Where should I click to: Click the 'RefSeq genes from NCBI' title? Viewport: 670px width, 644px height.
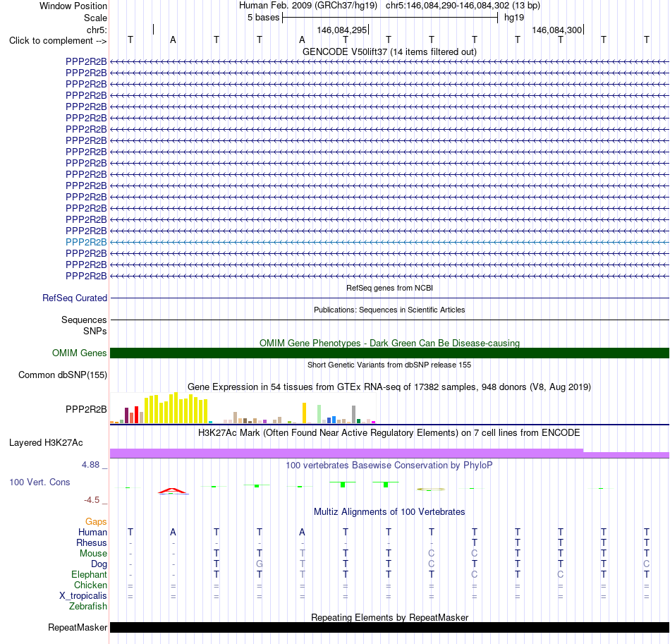coord(389,288)
